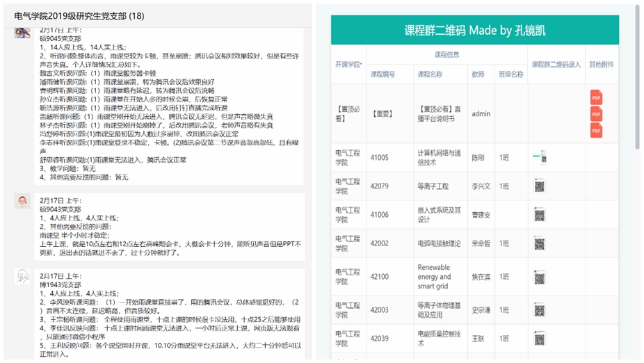The width and height of the screenshot is (644, 363).
Task: Open QR code image for course 41005
Action: click(540, 158)
